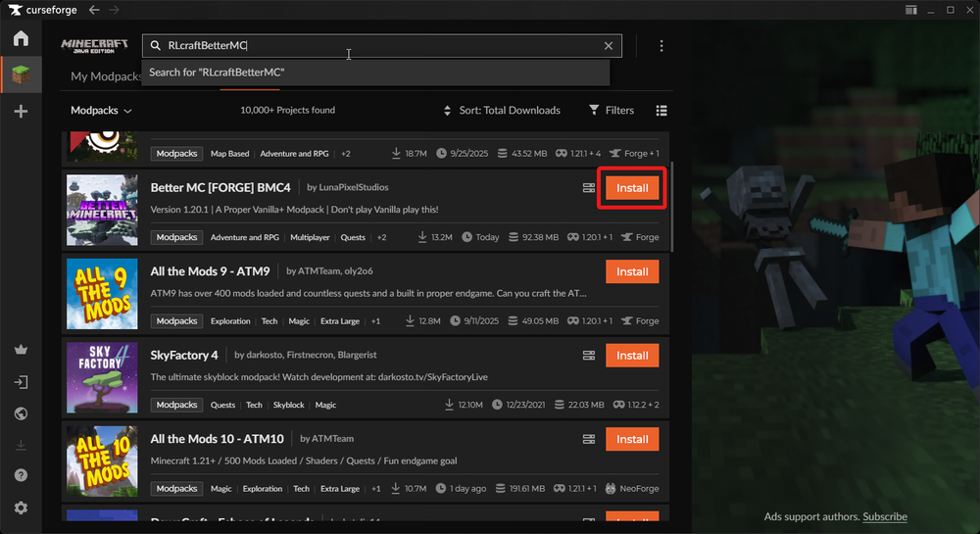This screenshot has height=534, width=980.
Task: Open the premium crown icon in sidebar
Action: coord(21,350)
